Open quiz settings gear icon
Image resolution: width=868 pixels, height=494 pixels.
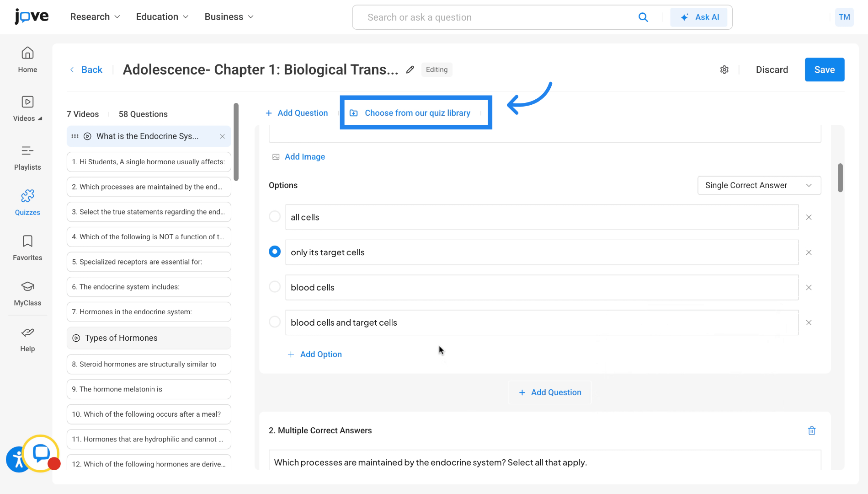(x=724, y=70)
